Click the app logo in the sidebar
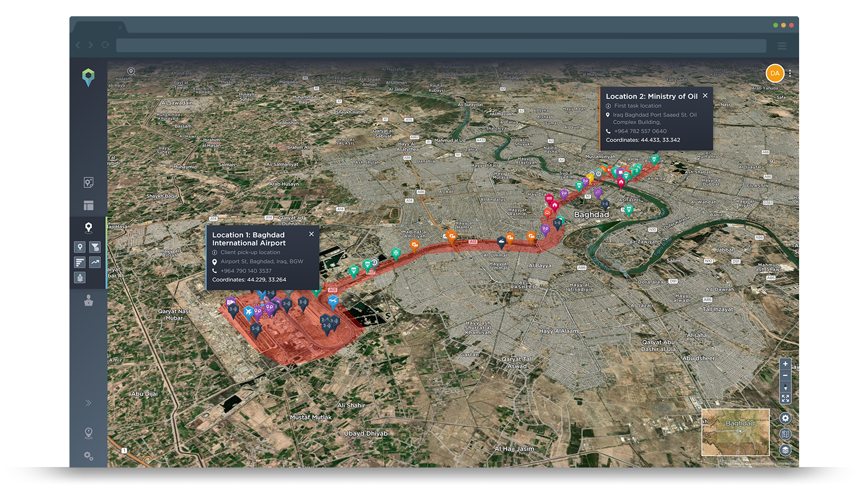Image resolution: width=868 pixels, height=499 pixels. [88, 78]
